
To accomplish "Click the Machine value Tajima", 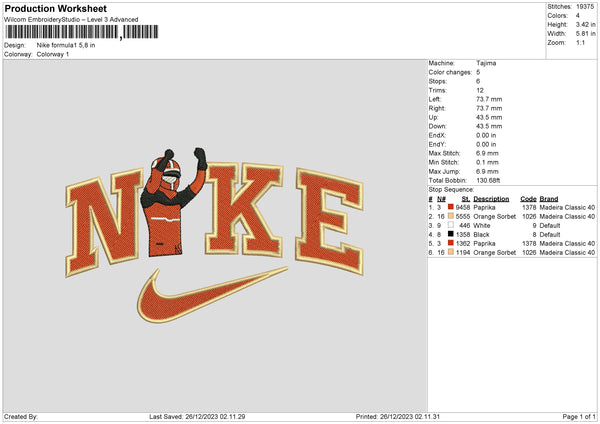I will [x=486, y=63].
